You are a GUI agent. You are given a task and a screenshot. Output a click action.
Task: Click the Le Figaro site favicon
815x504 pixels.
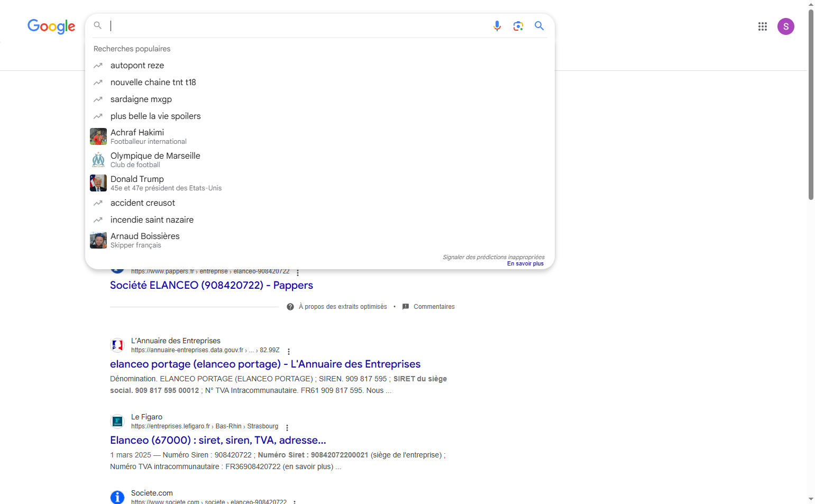(117, 421)
